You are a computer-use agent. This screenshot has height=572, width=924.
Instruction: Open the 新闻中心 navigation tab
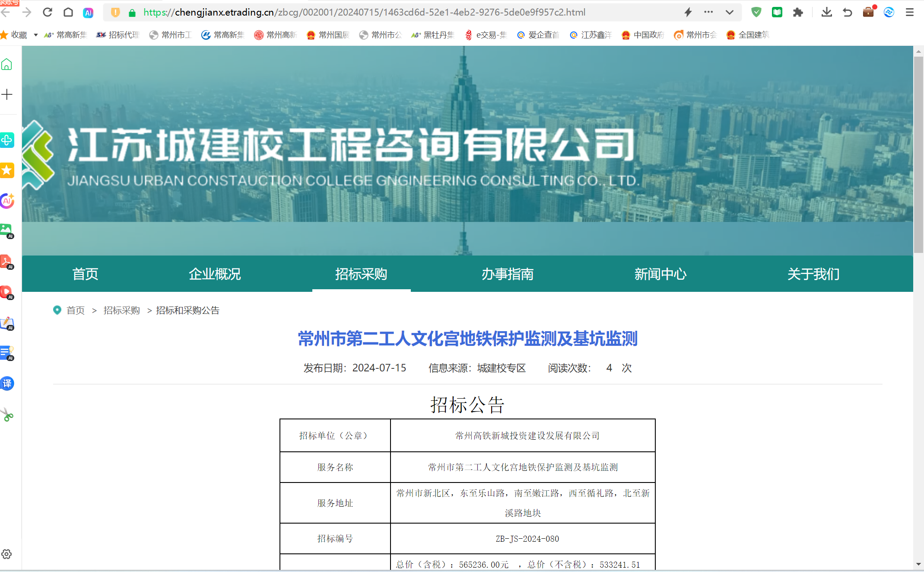coord(660,274)
